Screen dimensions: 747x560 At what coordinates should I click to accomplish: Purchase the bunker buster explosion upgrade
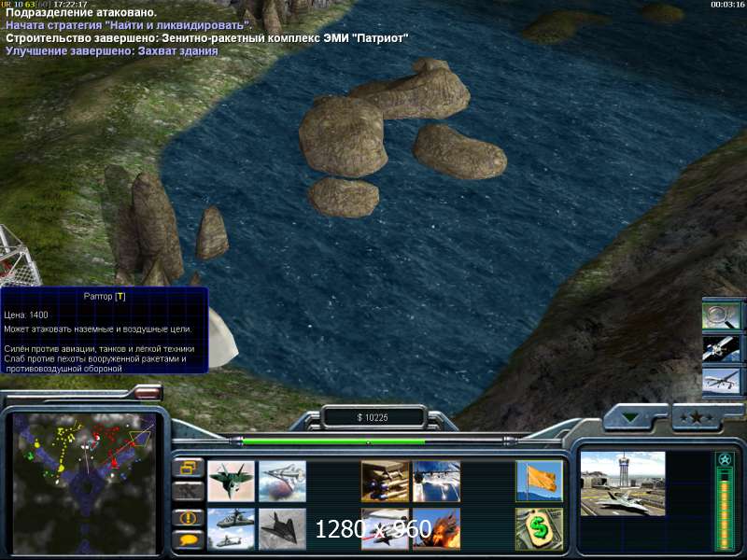tap(436, 528)
